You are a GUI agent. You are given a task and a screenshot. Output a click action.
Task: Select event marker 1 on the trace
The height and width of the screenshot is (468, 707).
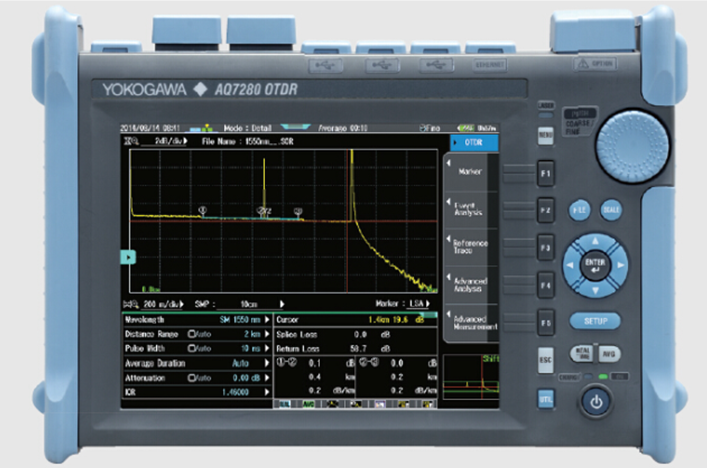click(x=202, y=211)
